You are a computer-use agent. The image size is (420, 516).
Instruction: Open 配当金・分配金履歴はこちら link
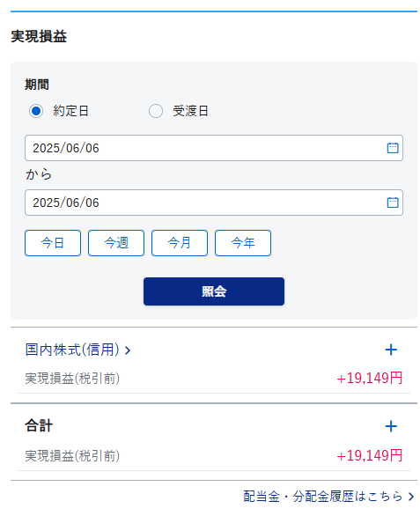tap(322, 497)
